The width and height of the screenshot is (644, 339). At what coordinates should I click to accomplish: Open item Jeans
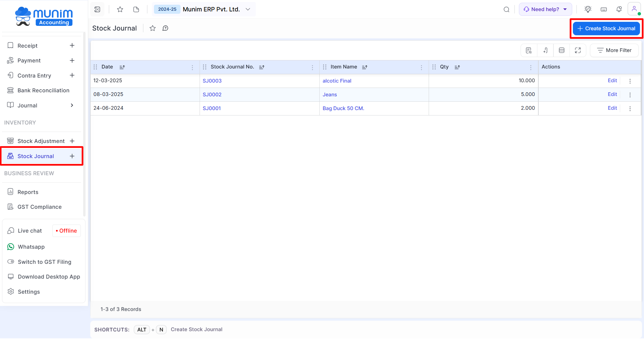click(330, 95)
